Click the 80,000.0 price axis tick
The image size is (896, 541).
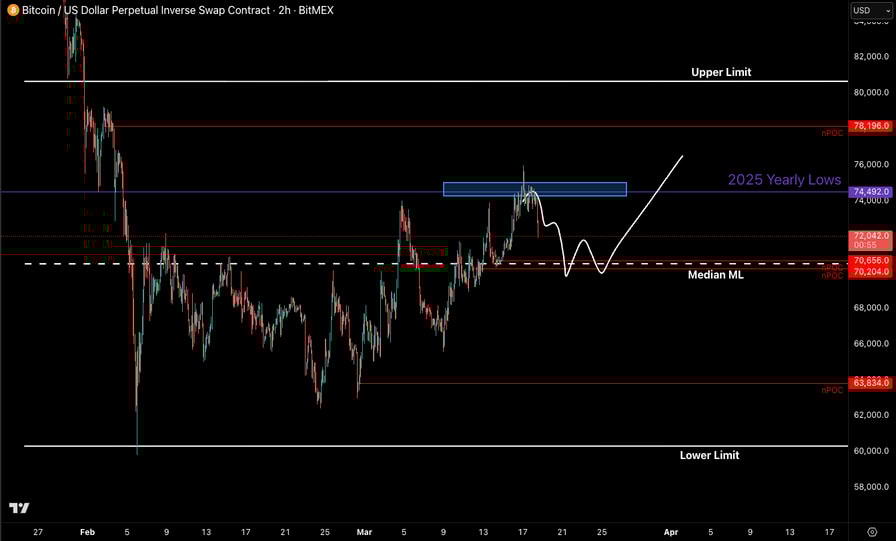pyautogui.click(x=870, y=94)
